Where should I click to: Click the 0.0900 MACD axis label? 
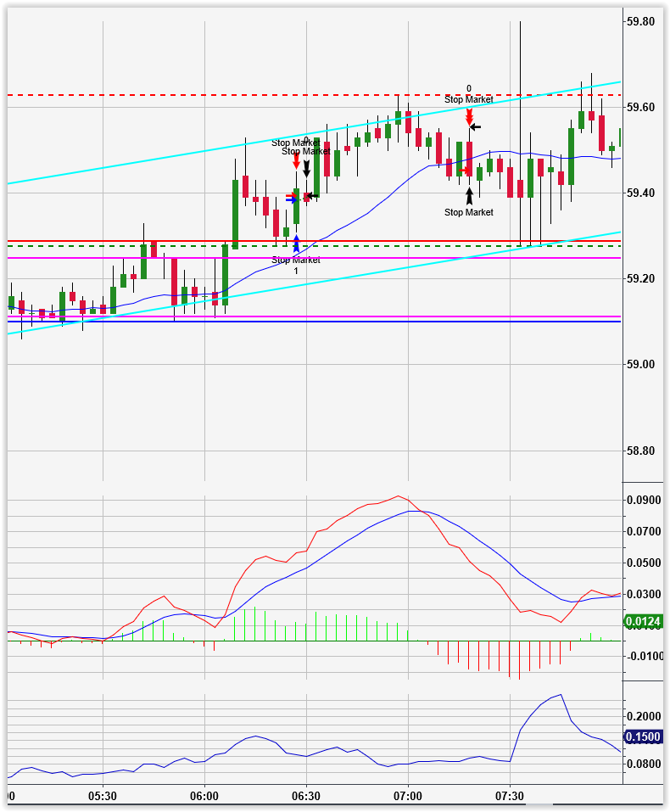click(x=644, y=501)
